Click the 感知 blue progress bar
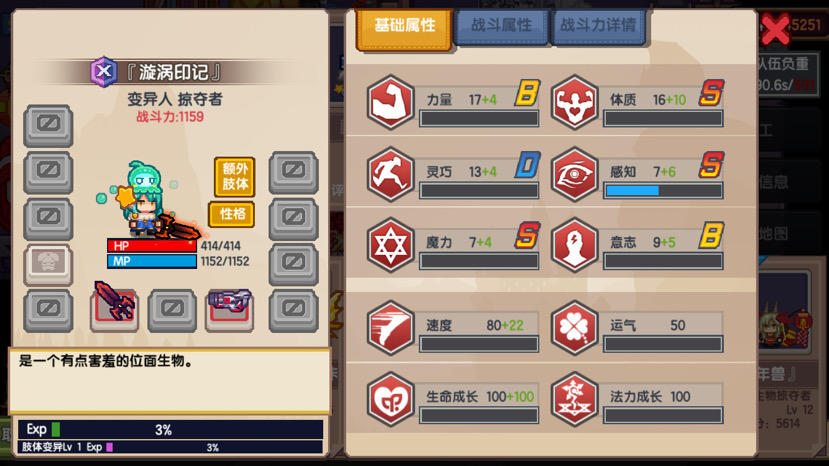 click(x=663, y=191)
